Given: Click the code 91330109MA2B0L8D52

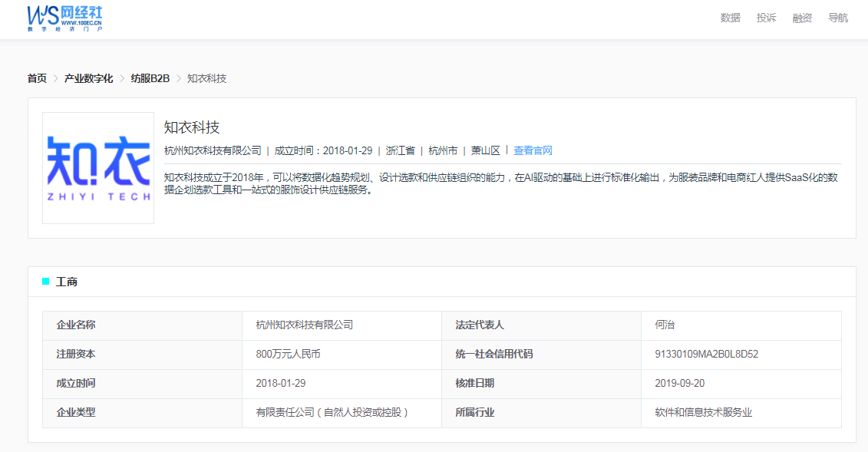Looking at the screenshot, I should [706, 354].
